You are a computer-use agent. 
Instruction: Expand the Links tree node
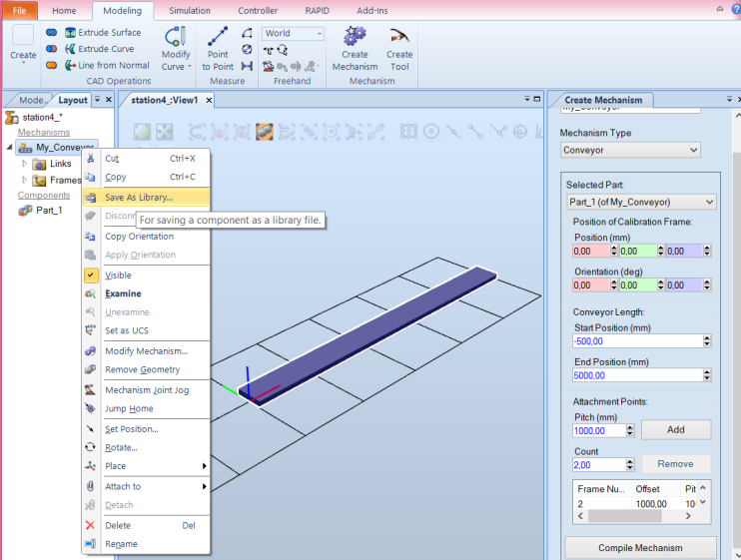click(25, 164)
